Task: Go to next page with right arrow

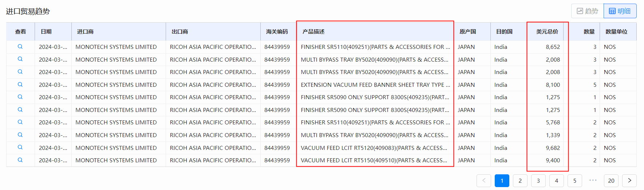Action: [629, 181]
